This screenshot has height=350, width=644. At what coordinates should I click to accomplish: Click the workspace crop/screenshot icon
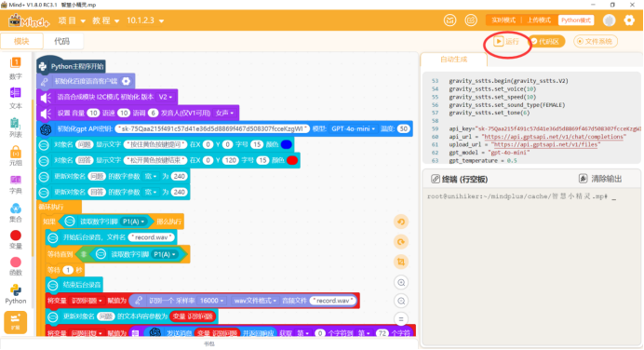coord(401,262)
